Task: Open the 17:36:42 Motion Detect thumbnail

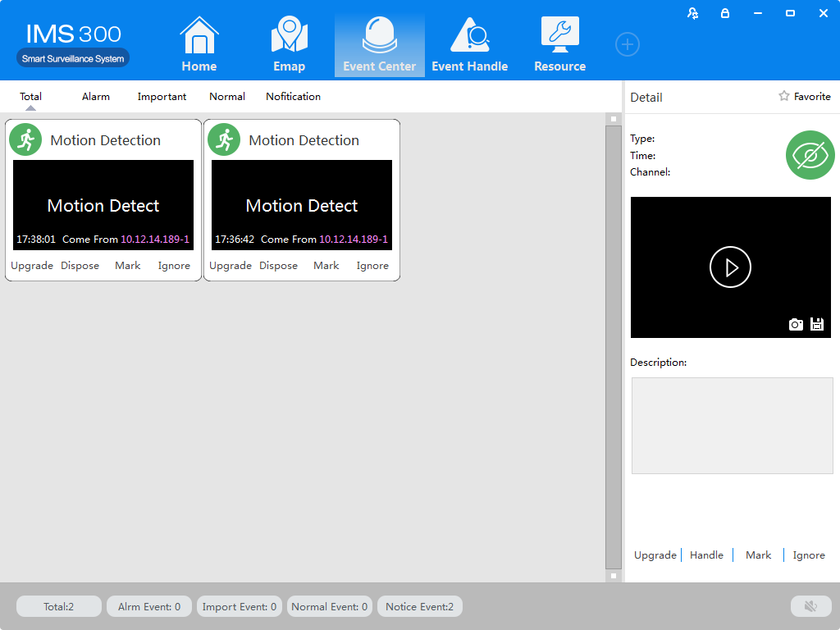Action: pyautogui.click(x=302, y=205)
